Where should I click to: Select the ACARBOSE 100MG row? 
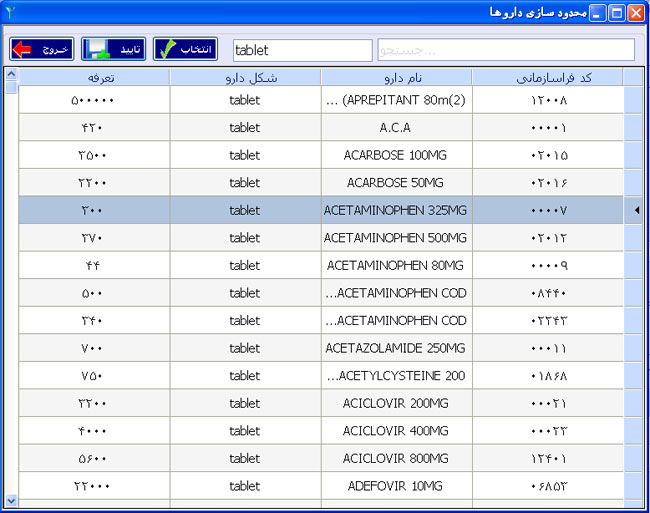click(396, 155)
